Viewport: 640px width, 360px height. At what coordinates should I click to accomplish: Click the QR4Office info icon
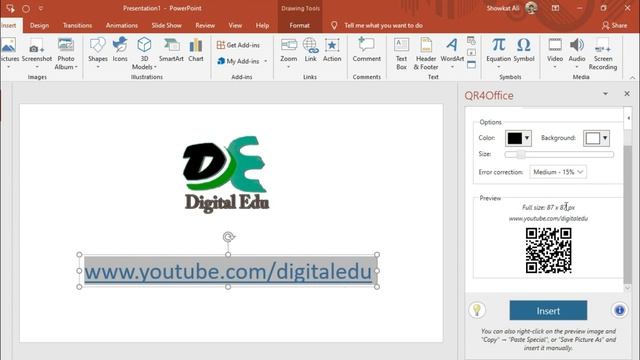click(619, 310)
